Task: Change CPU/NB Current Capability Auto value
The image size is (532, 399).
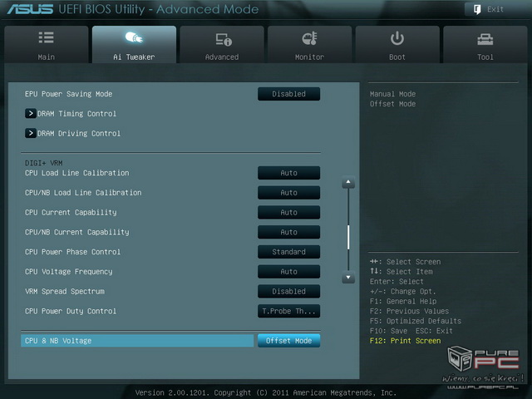Action: [288, 232]
